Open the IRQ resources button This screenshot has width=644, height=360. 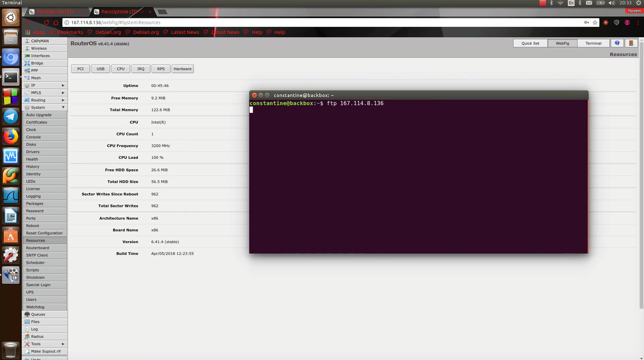pos(141,69)
